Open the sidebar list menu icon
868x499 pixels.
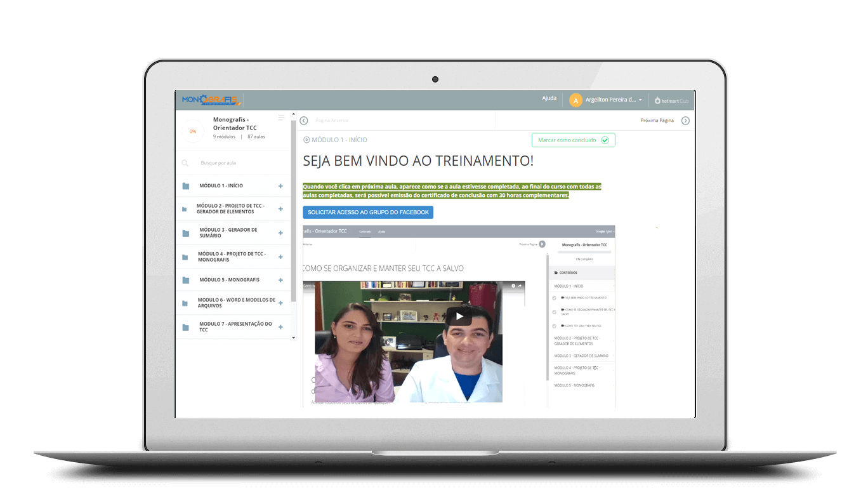tap(281, 118)
